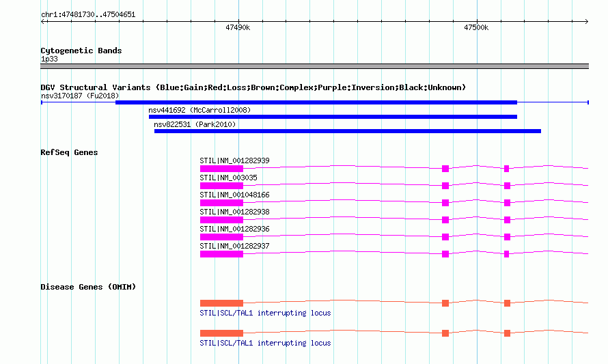The width and height of the screenshot is (608, 364).
Task: Click the STIL|NM_001282938 transcript label
Action: (x=234, y=212)
